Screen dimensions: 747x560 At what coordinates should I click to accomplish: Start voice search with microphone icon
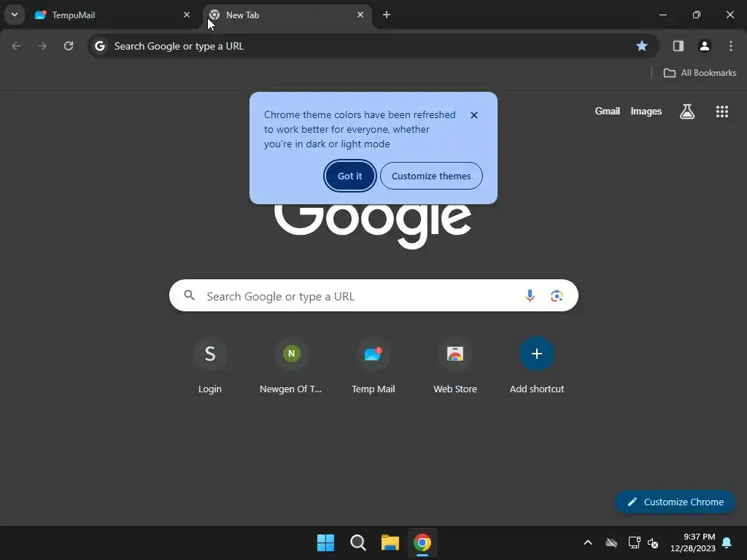pyautogui.click(x=530, y=296)
